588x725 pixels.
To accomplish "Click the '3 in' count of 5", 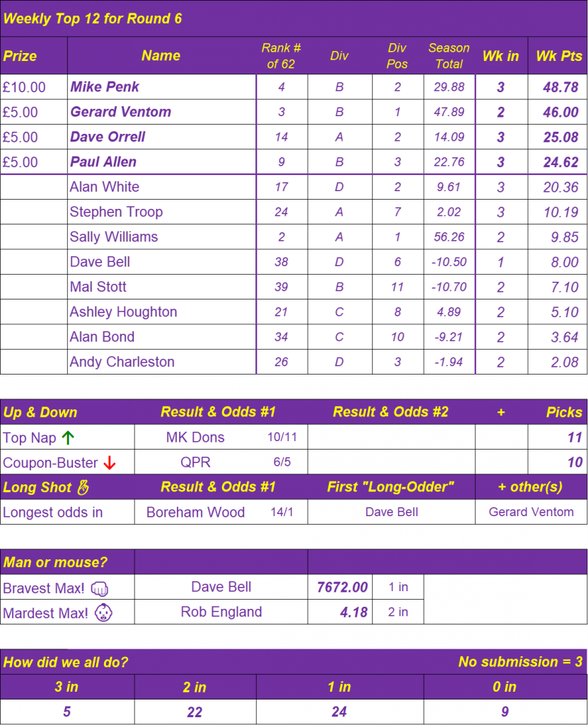I will [x=67, y=712].
